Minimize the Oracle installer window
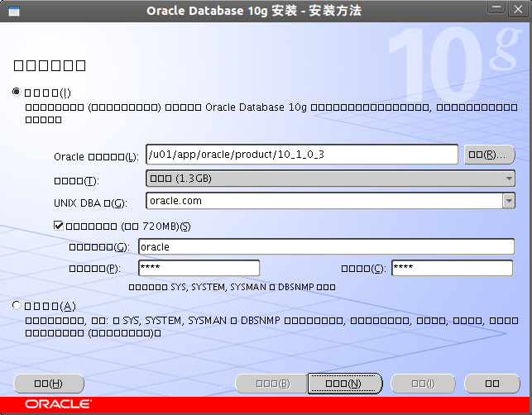Screen dimensions: 532x415 [496, 7]
